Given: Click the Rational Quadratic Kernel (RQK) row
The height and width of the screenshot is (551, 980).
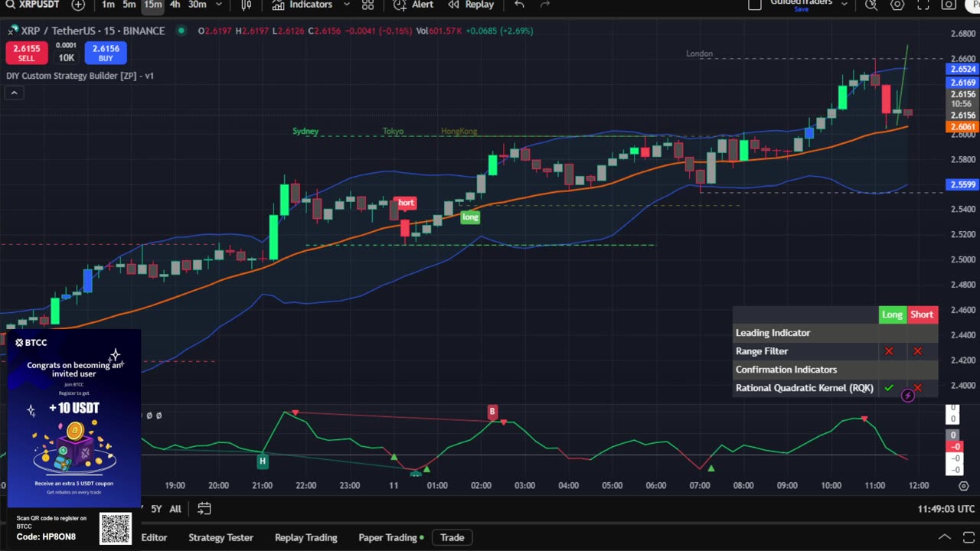Looking at the screenshot, I should point(835,388).
